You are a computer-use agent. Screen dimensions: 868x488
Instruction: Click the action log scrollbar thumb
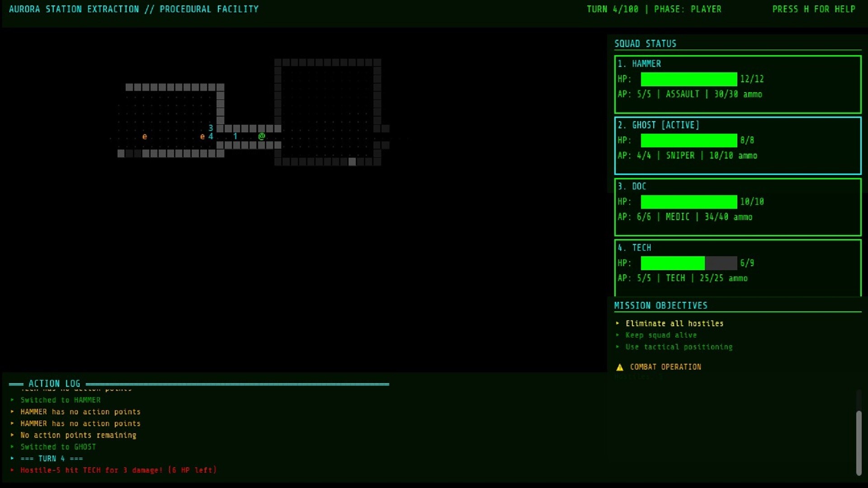(x=859, y=443)
